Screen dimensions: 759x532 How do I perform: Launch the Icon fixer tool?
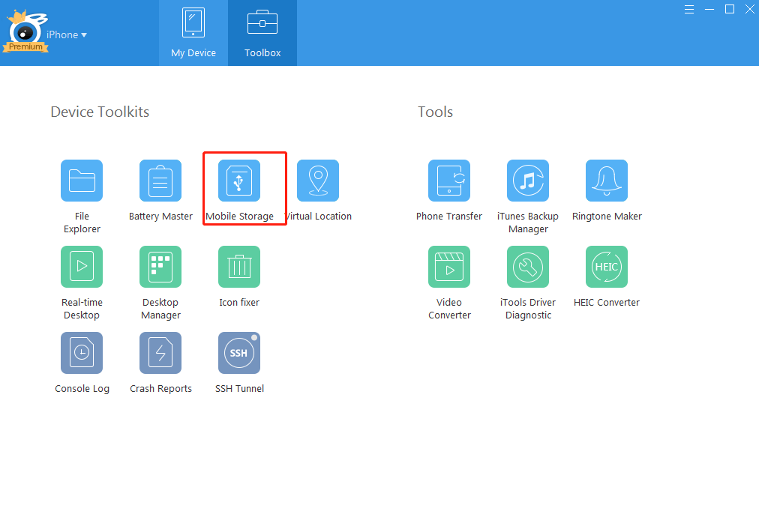238,266
